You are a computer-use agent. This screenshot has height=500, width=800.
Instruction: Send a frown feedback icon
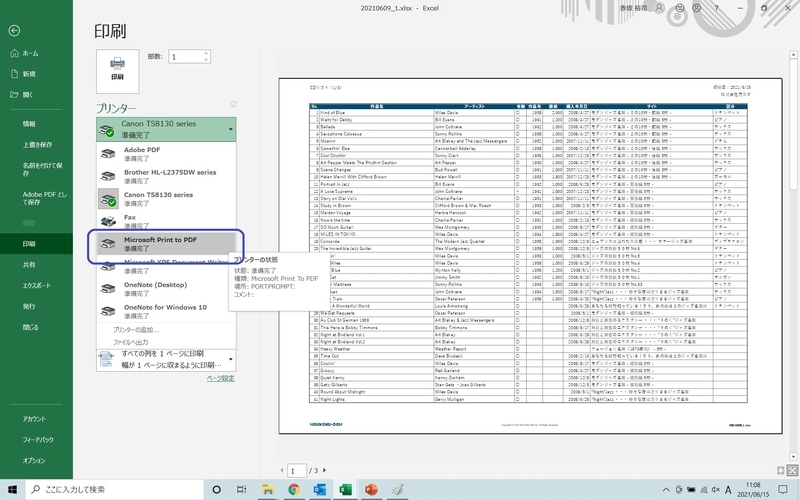[x=696, y=8]
